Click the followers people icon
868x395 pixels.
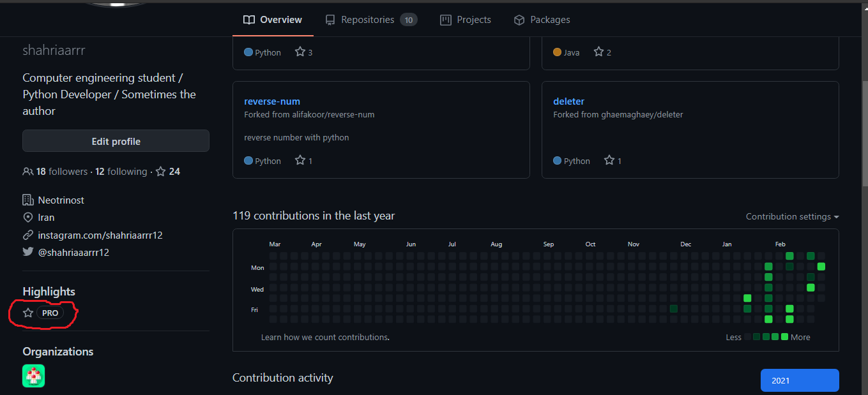(27, 172)
